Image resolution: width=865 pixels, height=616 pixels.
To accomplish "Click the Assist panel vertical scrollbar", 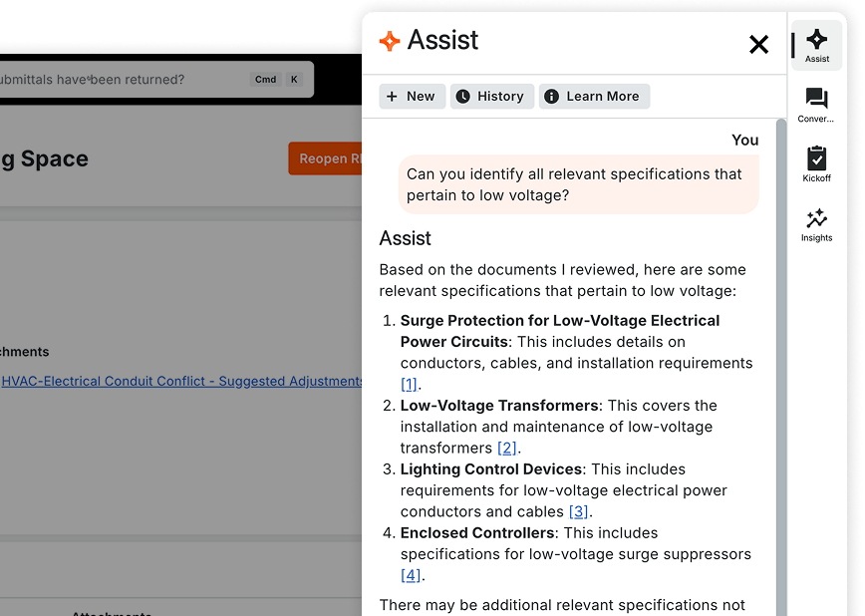I will coord(781,367).
